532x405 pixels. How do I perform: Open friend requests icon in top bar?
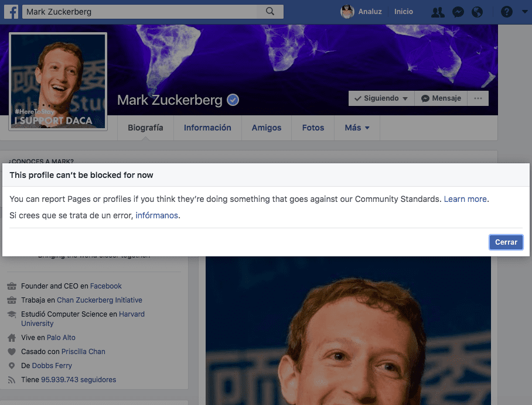438,12
